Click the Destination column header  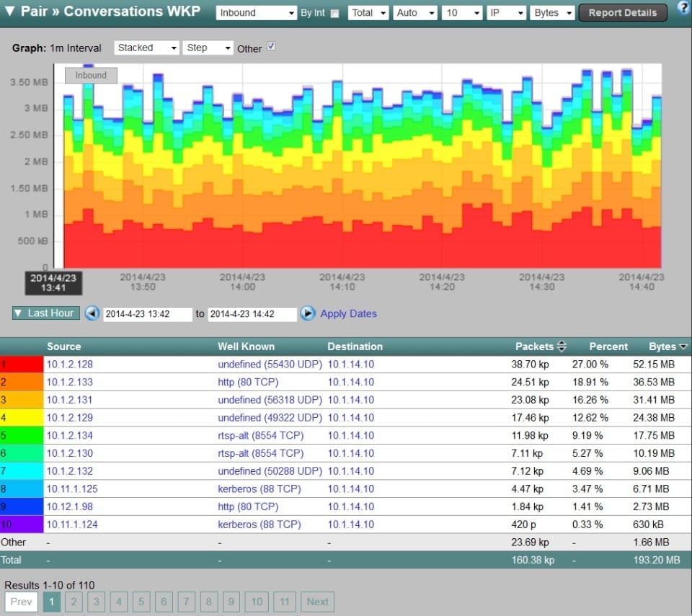[355, 347]
